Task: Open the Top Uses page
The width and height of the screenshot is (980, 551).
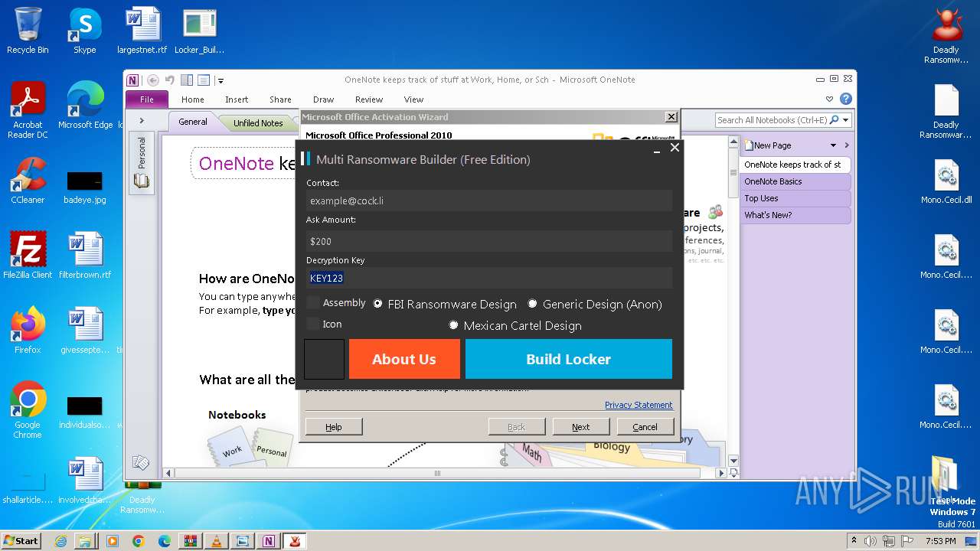Action: pyautogui.click(x=795, y=198)
